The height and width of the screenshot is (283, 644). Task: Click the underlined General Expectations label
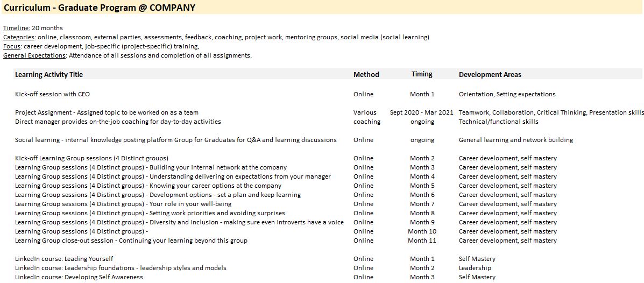tap(34, 55)
